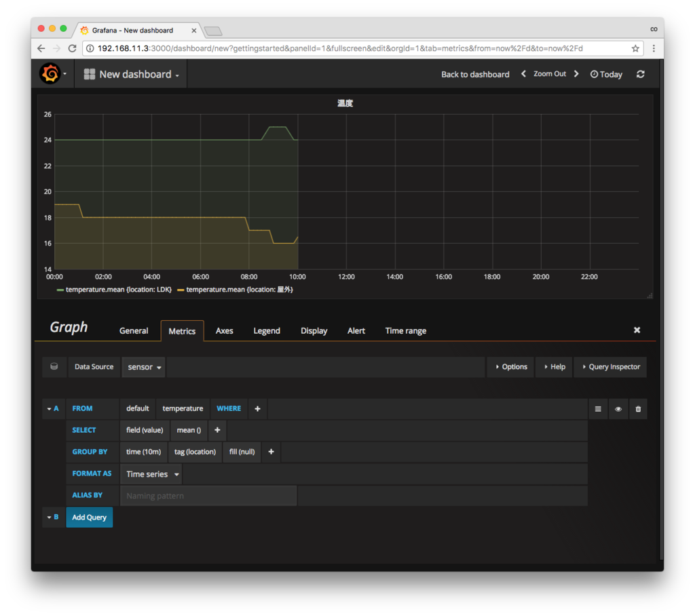Add a SELECT function with the plus
The image size is (695, 616).
[x=217, y=430]
